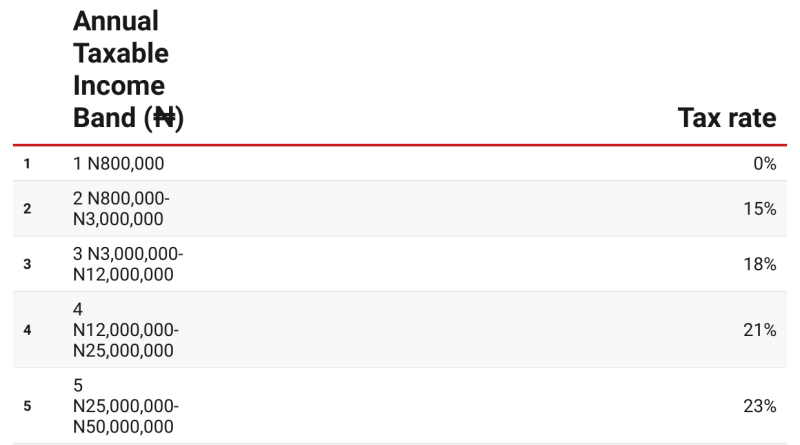Select row number 4 index cell
The image size is (800, 445).
coord(28,330)
